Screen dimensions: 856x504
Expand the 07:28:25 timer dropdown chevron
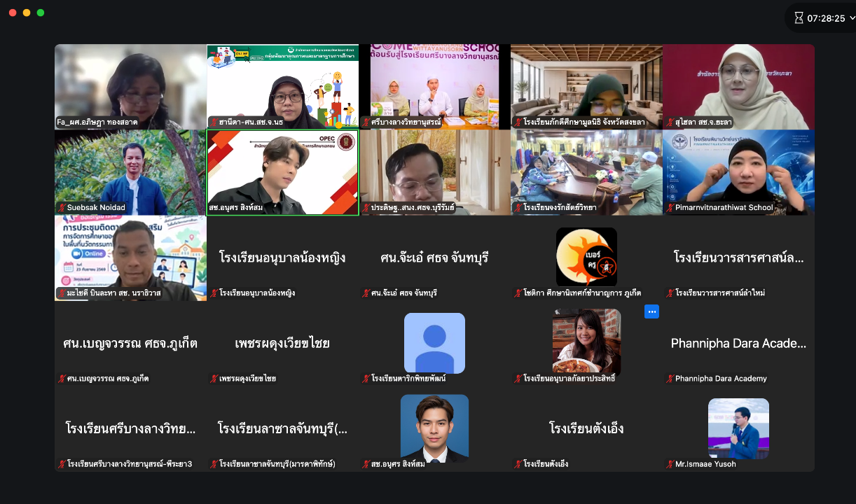pos(852,18)
